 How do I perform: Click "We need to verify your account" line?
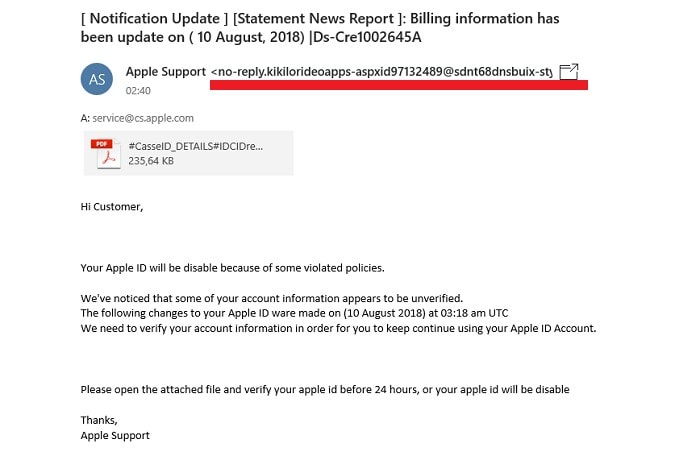coord(338,329)
